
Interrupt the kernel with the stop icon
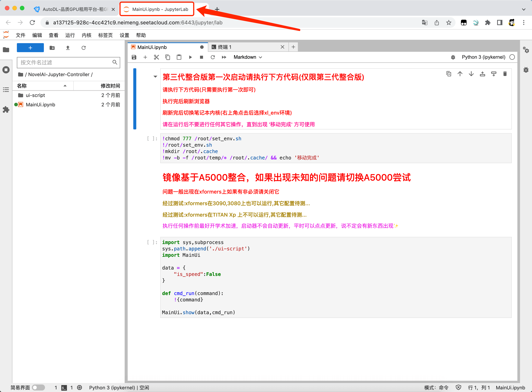201,57
